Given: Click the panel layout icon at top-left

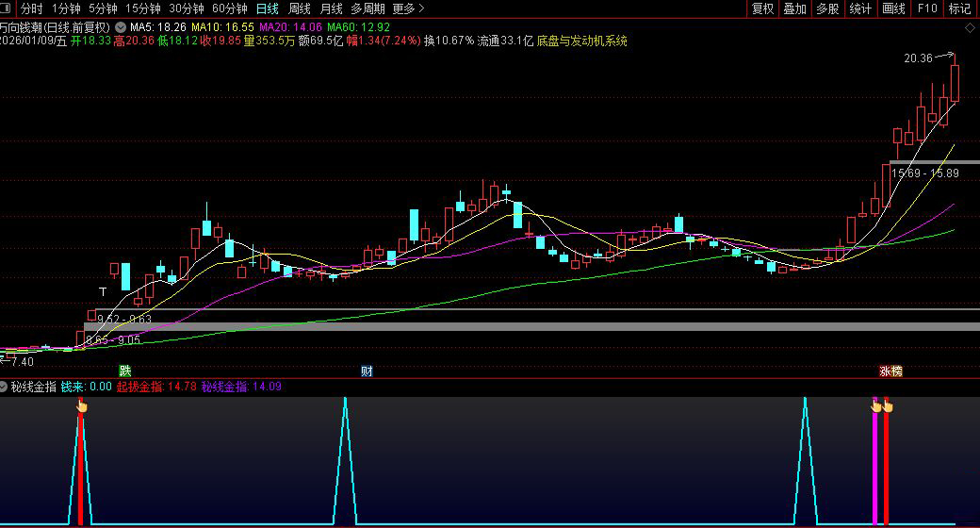Looking at the screenshot, I should tap(5, 8).
